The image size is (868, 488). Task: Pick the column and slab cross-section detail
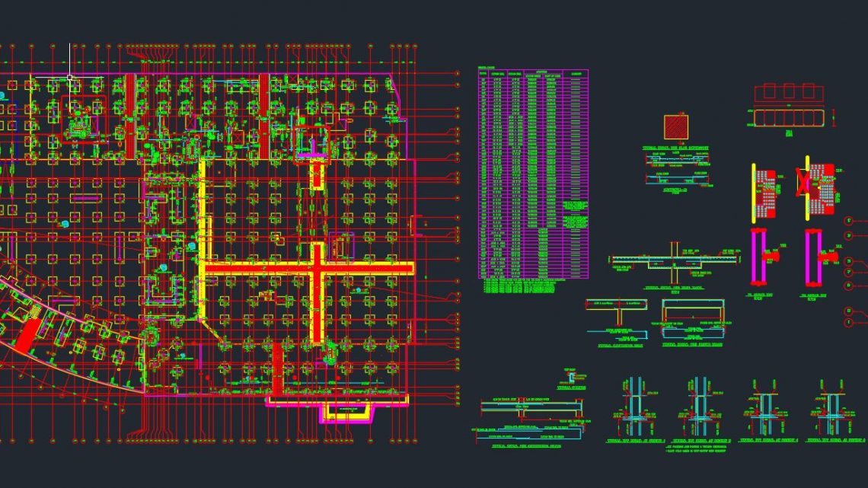[674, 263]
